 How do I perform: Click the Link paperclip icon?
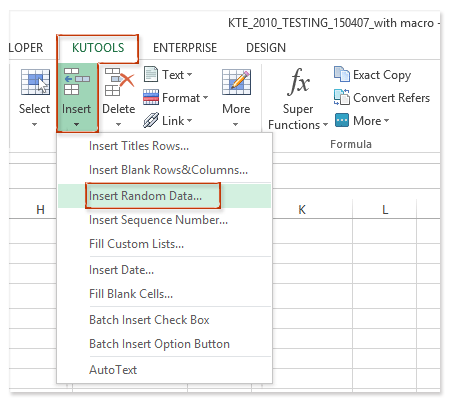151,120
